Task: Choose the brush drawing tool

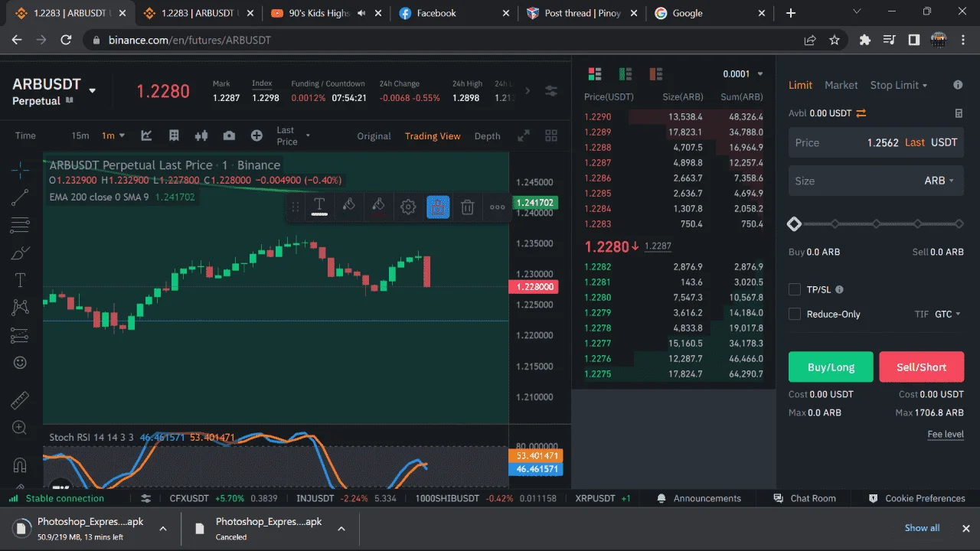Action: pyautogui.click(x=20, y=253)
